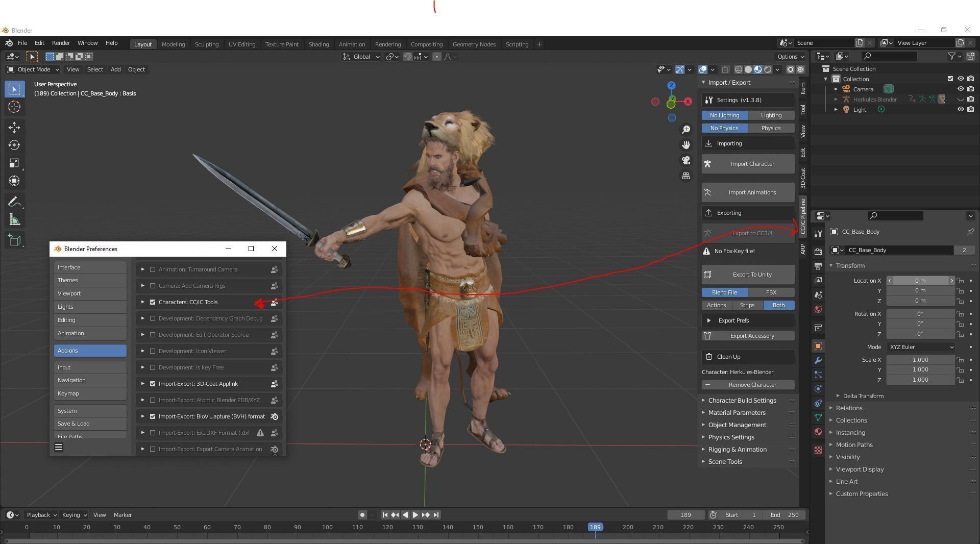The image size is (980, 544).
Task: Hide the Light object in the outliner
Action: tap(961, 110)
